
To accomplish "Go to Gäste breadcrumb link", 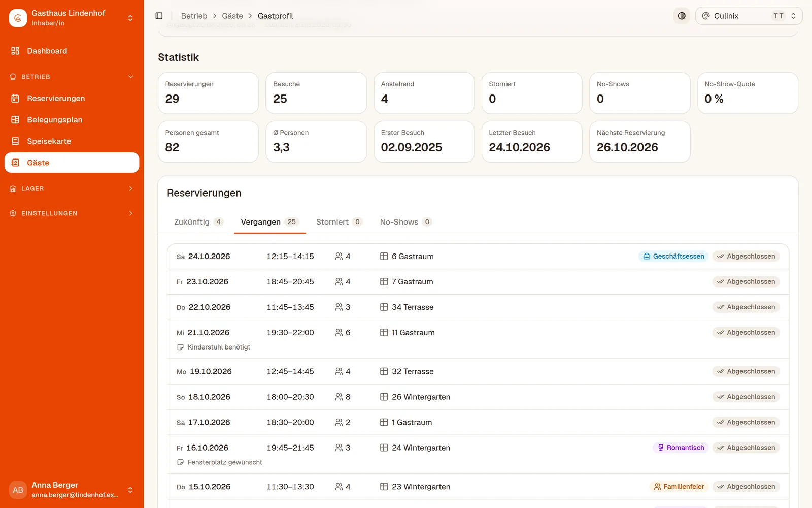I will pyautogui.click(x=232, y=16).
